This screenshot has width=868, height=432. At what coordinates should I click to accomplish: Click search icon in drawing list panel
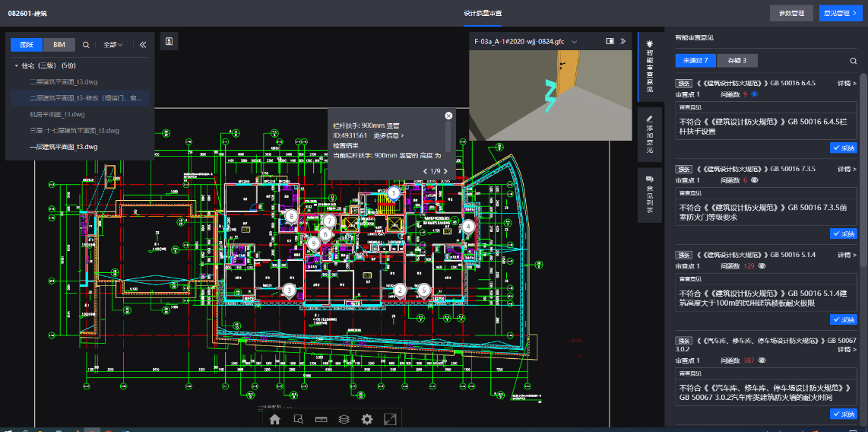[86, 45]
